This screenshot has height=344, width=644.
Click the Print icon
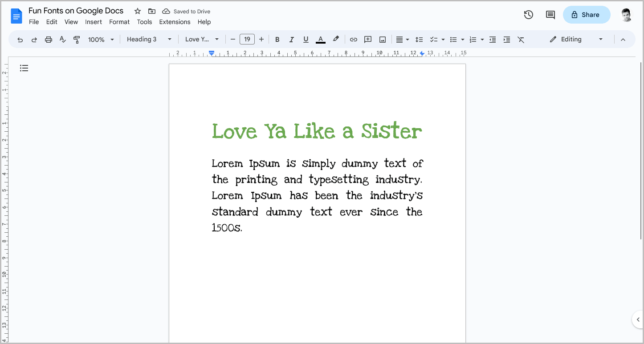[48, 39]
